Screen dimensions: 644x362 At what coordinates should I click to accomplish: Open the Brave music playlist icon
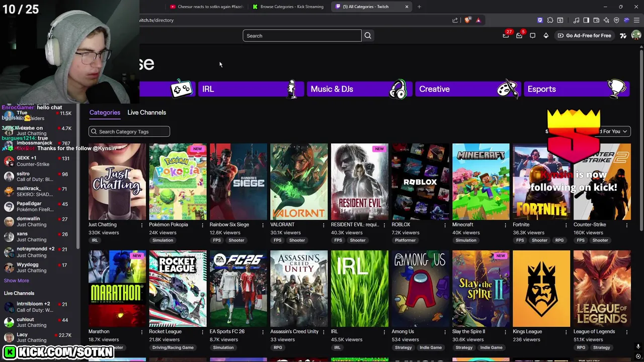coord(576,20)
